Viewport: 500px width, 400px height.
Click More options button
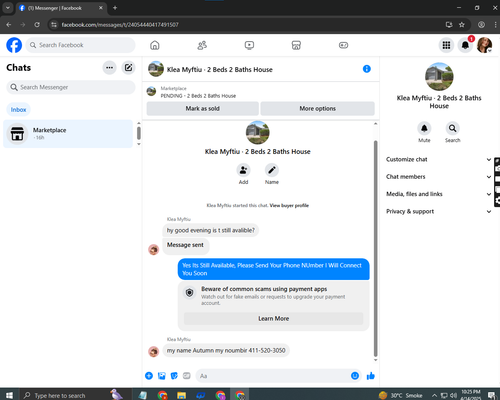pos(317,108)
